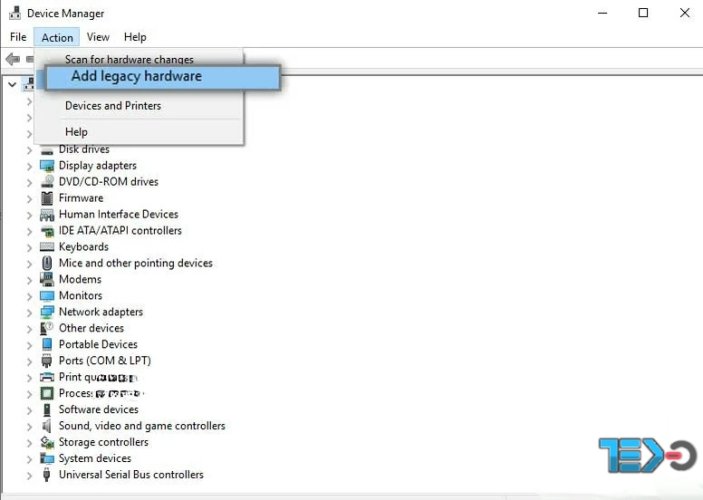Minimize the Device Manager window
Screen dimensions: 703x500
(x=602, y=13)
